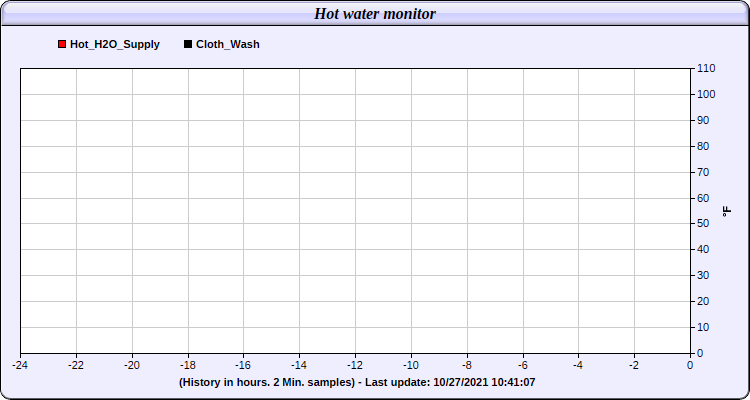Click the -22 x-axis tick label
The image size is (750, 400).
(x=76, y=366)
